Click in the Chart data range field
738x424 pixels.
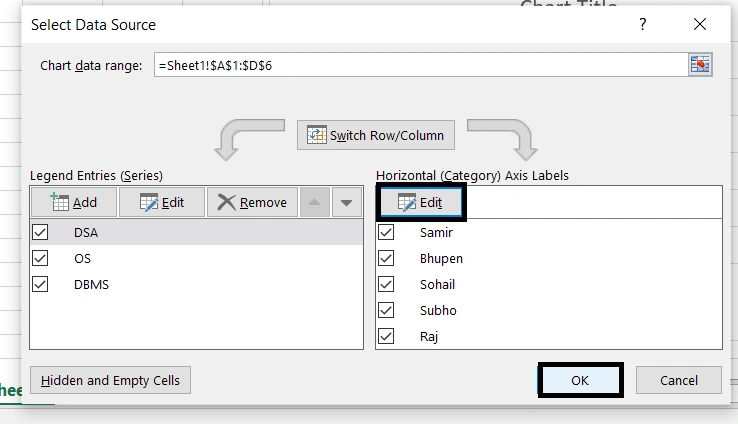coord(421,65)
